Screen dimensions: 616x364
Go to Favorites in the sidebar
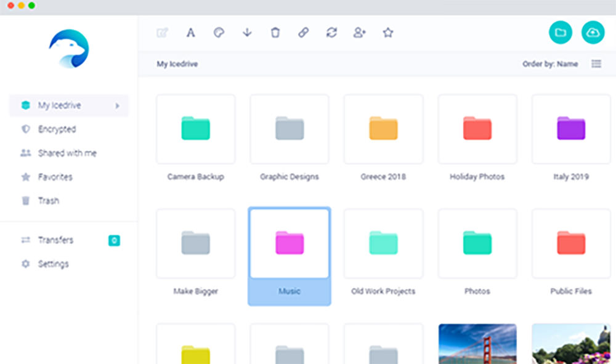47,177
